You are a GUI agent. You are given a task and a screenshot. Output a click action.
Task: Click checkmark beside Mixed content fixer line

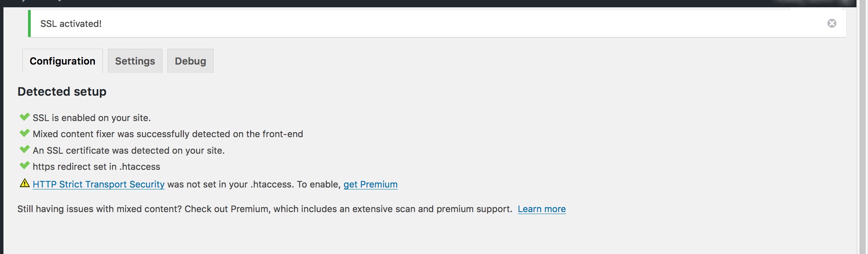pyautogui.click(x=25, y=133)
